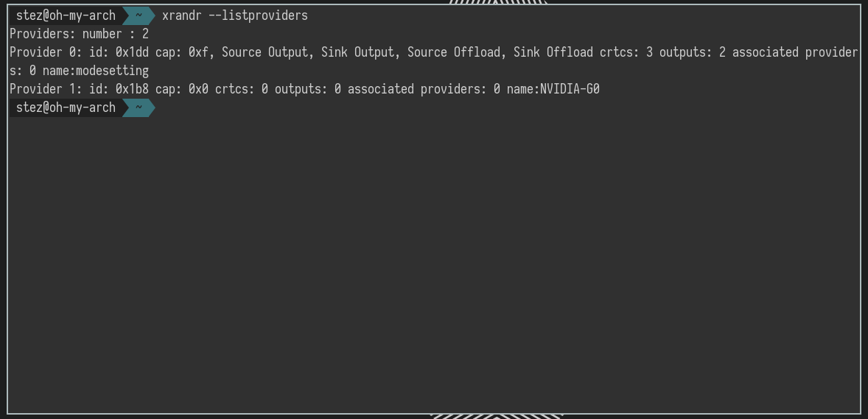Viewport: 868px width, 419px height.
Task: Click the tilde directory segment on the first prompt
Action: pos(138,15)
